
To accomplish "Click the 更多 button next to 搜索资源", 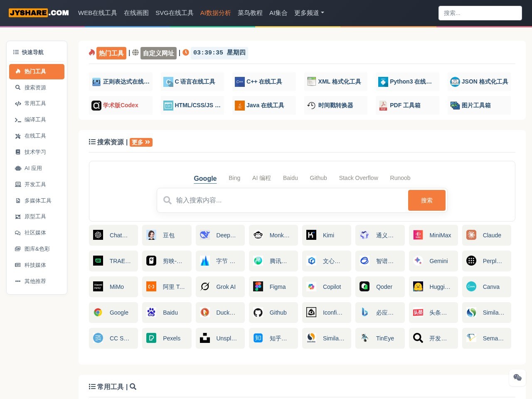I will (141, 142).
